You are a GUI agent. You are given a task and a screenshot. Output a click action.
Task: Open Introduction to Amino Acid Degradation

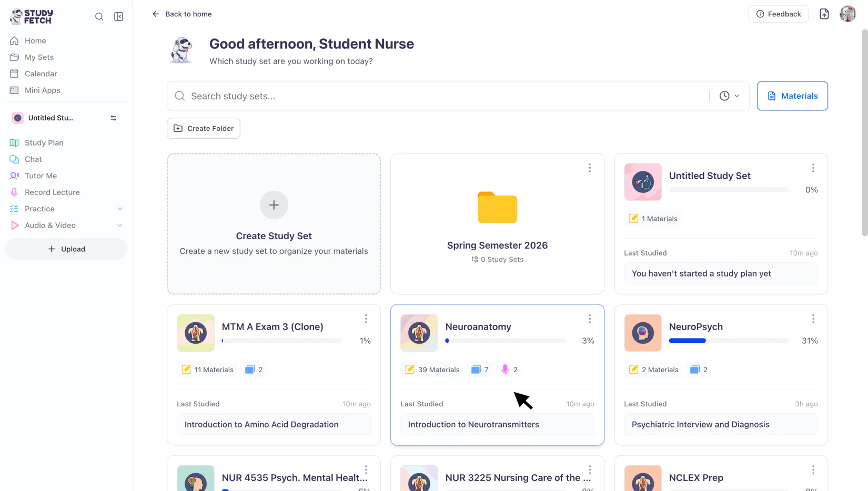pyautogui.click(x=274, y=425)
